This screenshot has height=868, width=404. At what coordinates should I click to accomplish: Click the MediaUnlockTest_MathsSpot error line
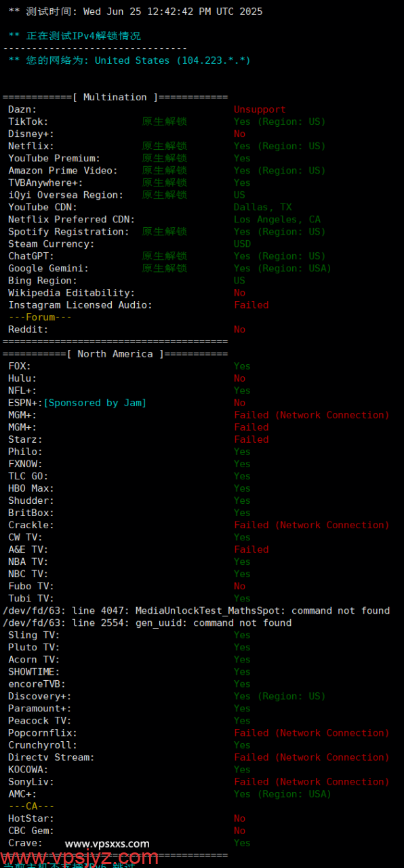click(197, 610)
